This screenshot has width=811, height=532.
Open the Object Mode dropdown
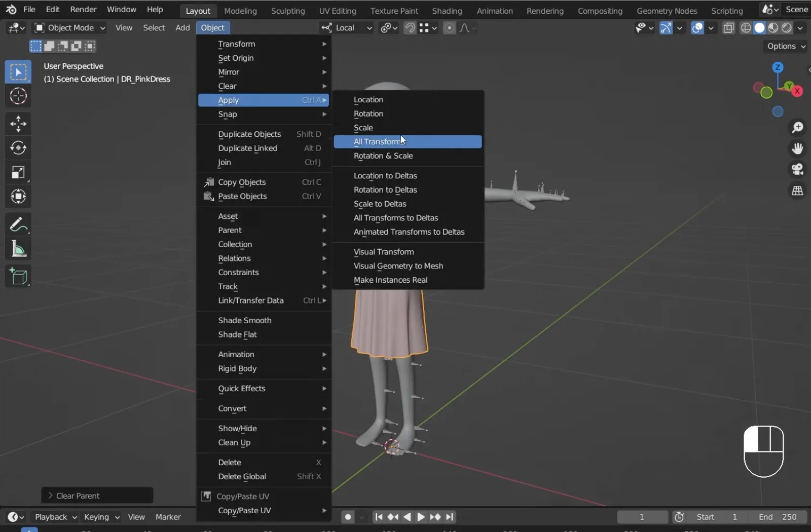pos(69,28)
